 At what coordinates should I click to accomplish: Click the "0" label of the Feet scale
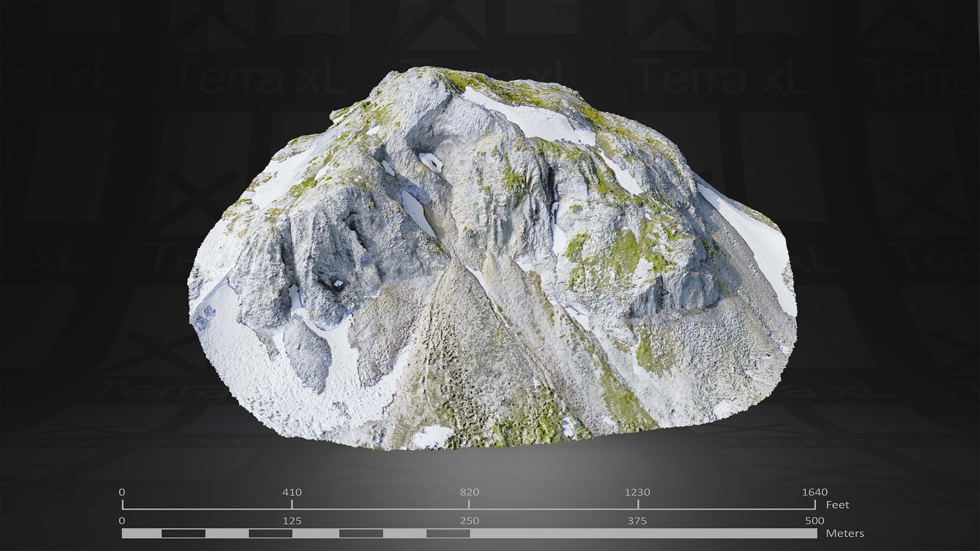122,493
